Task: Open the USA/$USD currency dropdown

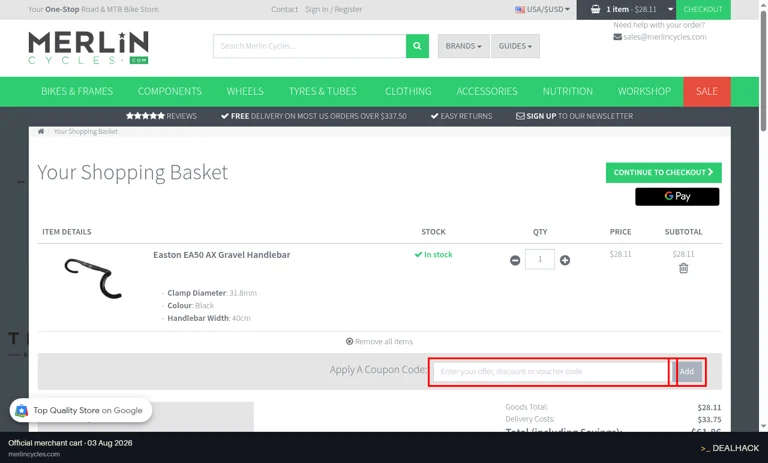Action: click(x=542, y=9)
